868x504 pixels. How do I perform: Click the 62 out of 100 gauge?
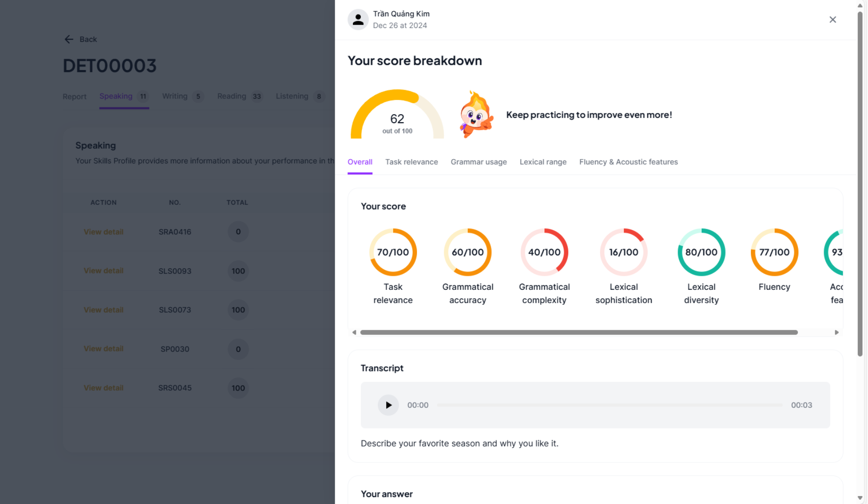coord(397,114)
